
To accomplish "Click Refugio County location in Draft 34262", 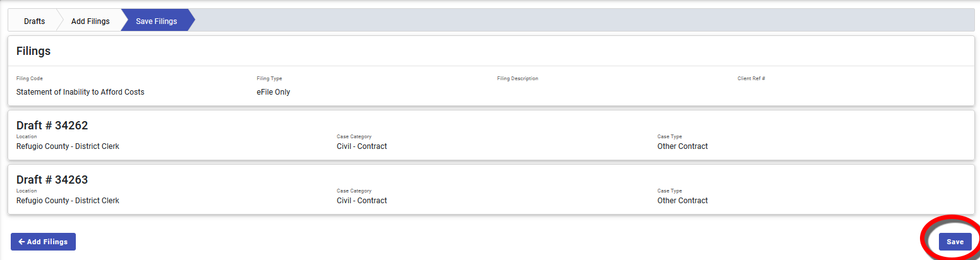I will point(68,146).
